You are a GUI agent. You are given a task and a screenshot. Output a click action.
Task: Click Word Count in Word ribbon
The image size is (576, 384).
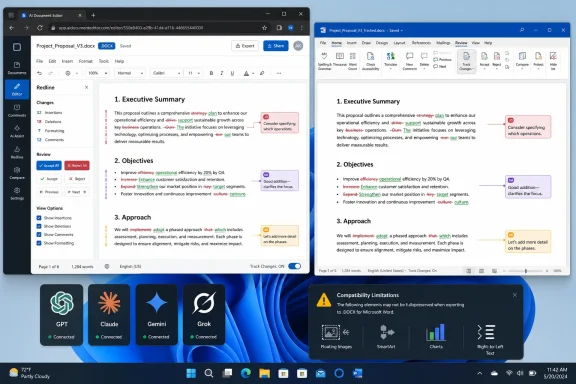pyautogui.click(x=353, y=61)
